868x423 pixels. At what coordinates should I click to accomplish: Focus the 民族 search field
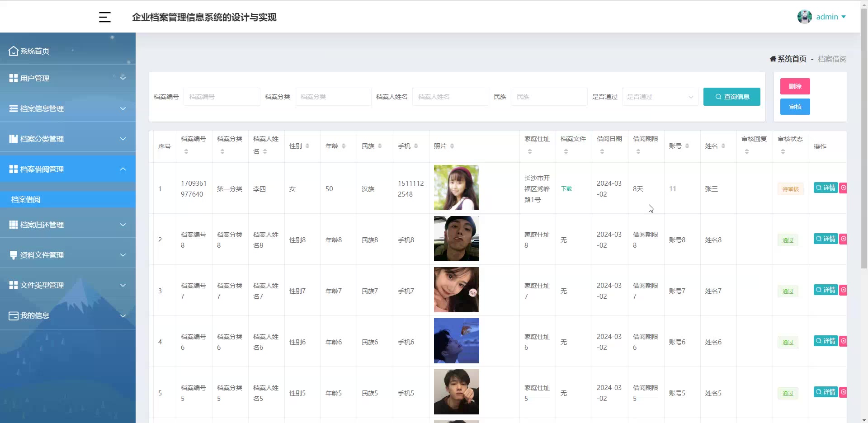point(549,97)
